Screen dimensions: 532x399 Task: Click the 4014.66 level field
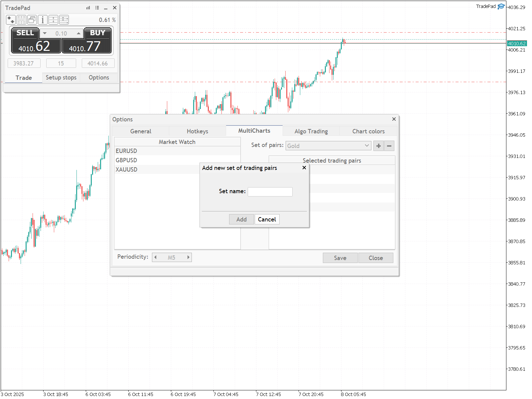point(98,63)
